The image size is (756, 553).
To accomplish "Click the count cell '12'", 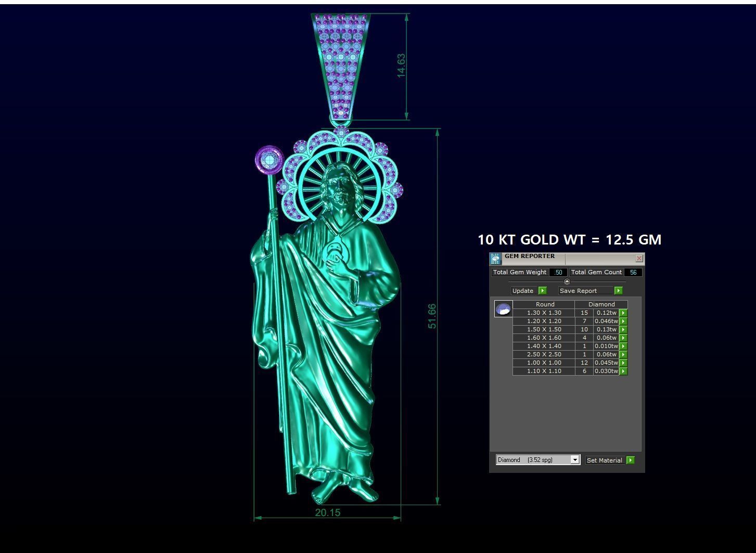I will 584,363.
